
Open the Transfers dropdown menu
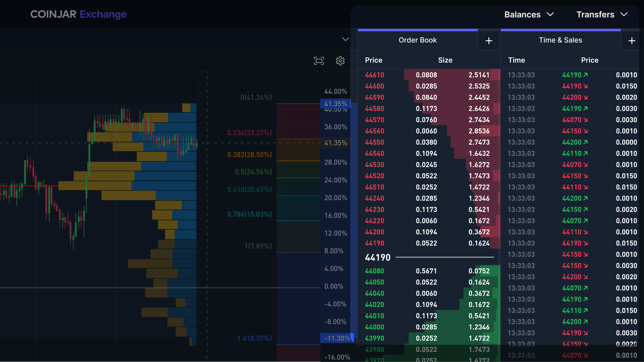[602, 14]
